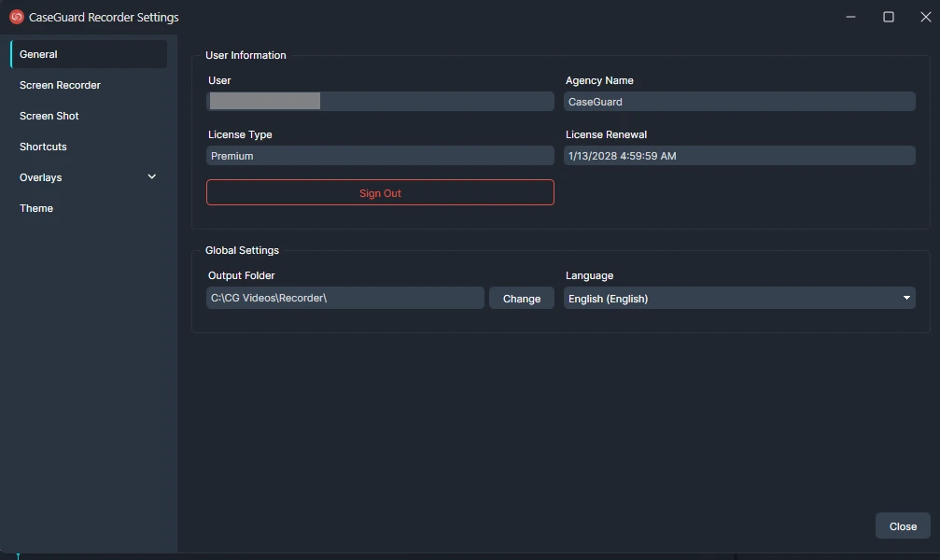Image resolution: width=940 pixels, height=560 pixels.
Task: Maximize the Recorder Settings window
Action: coord(889,17)
